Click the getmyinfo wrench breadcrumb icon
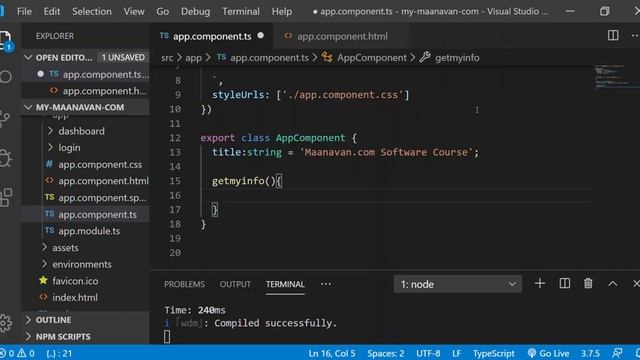 425,57
